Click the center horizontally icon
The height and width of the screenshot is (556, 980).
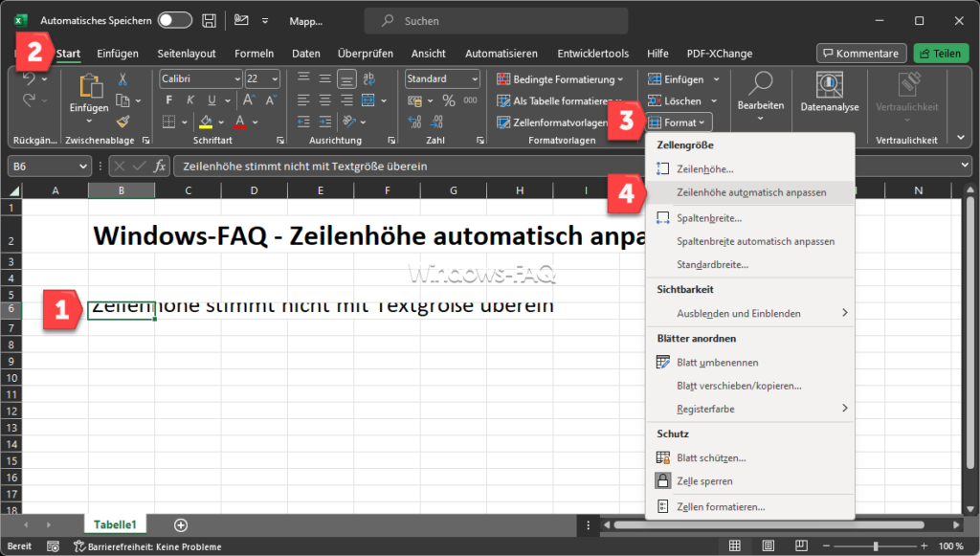pyautogui.click(x=325, y=100)
